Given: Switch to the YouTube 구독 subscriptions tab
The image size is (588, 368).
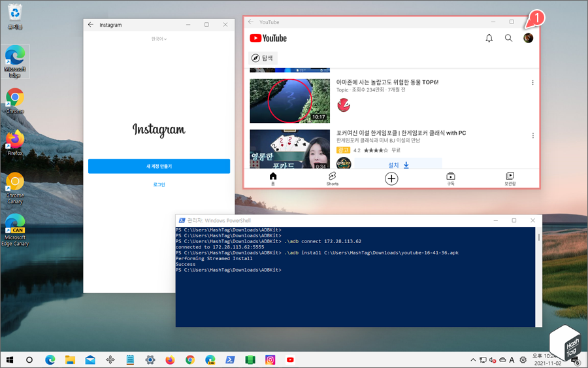Looking at the screenshot, I should point(451,178).
